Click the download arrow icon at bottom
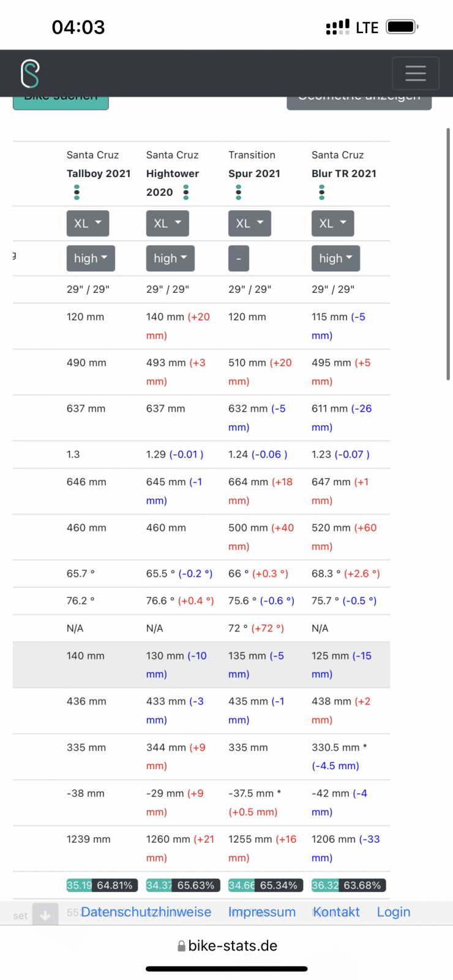The width and height of the screenshot is (453, 980). tap(45, 915)
